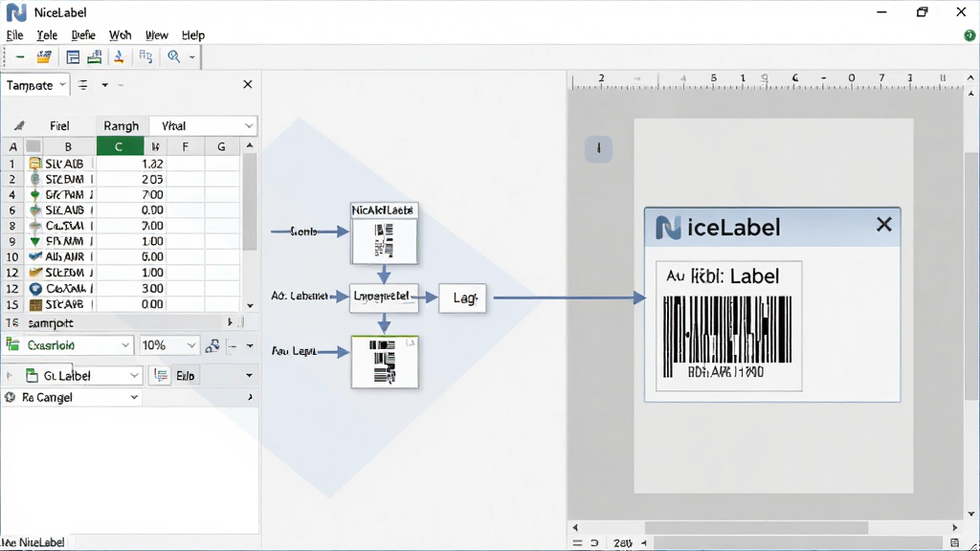Viewport: 980px width, 551px height.
Task: Click the list alignment icon beside Tampate
Action: pyautogui.click(x=83, y=85)
